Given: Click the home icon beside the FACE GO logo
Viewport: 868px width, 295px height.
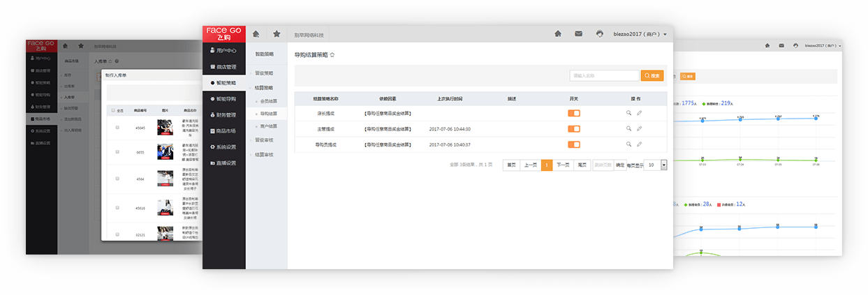Looking at the screenshot, I should [256, 34].
